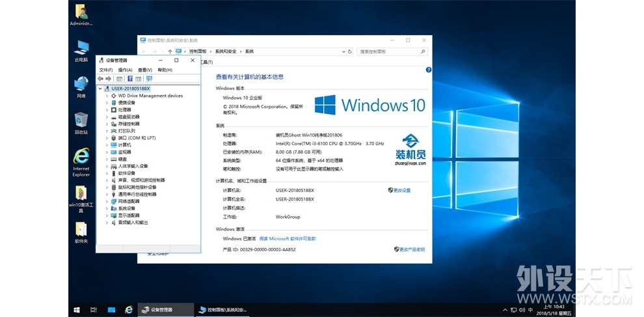Select the 人体学输入设备 icon
The width and height of the screenshot is (644, 317).
[x=114, y=166]
